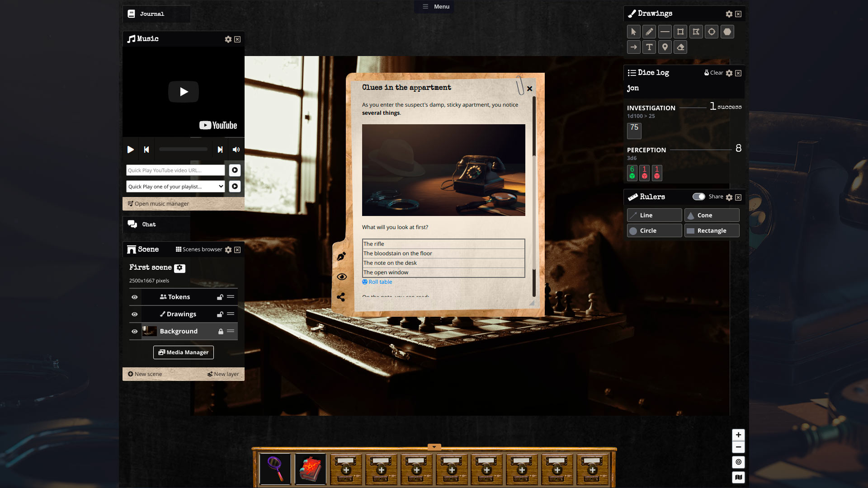Image resolution: width=868 pixels, height=488 pixels.
Task: Open the Scenes browser
Action: point(199,249)
